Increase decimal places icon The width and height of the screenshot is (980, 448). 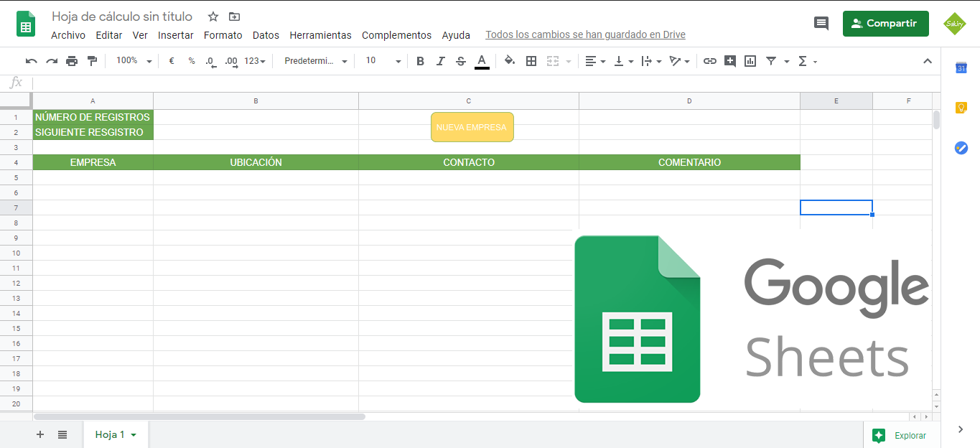[x=231, y=61]
